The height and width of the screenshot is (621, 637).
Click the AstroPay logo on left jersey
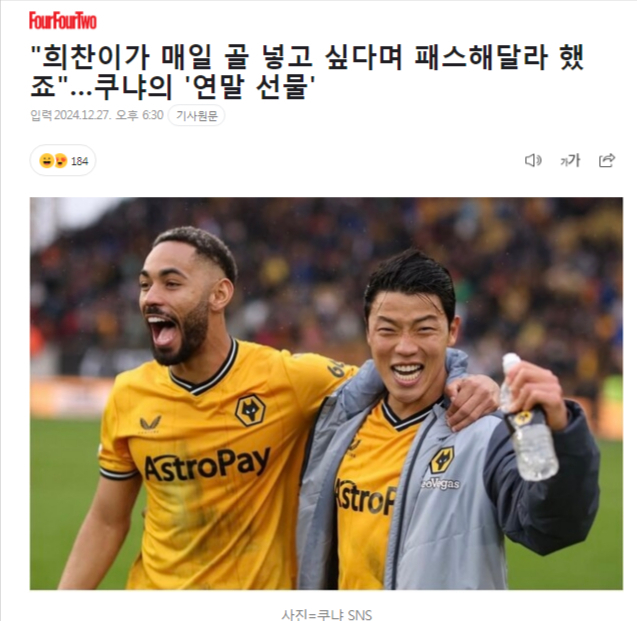coord(207,464)
